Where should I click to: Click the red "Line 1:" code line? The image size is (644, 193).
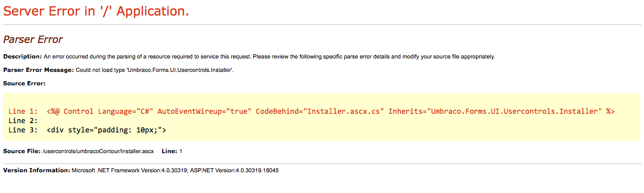(x=311, y=112)
